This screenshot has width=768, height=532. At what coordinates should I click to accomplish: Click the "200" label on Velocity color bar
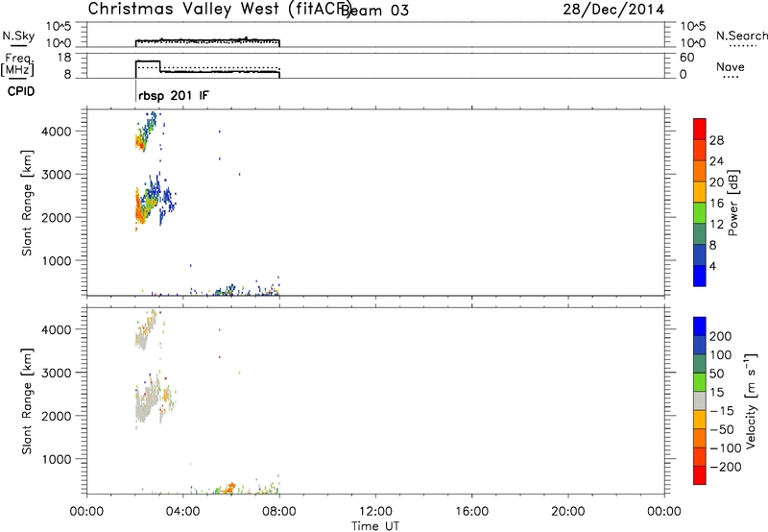coord(721,336)
